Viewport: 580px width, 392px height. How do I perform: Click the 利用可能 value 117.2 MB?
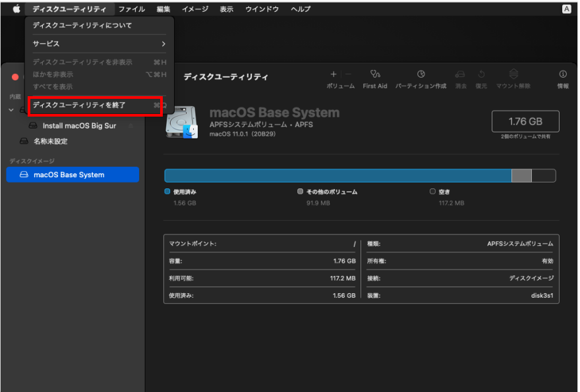(343, 278)
